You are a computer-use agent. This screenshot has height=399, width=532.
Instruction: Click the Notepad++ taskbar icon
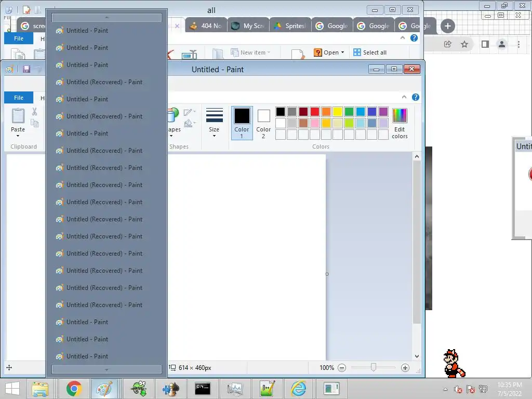(267, 389)
